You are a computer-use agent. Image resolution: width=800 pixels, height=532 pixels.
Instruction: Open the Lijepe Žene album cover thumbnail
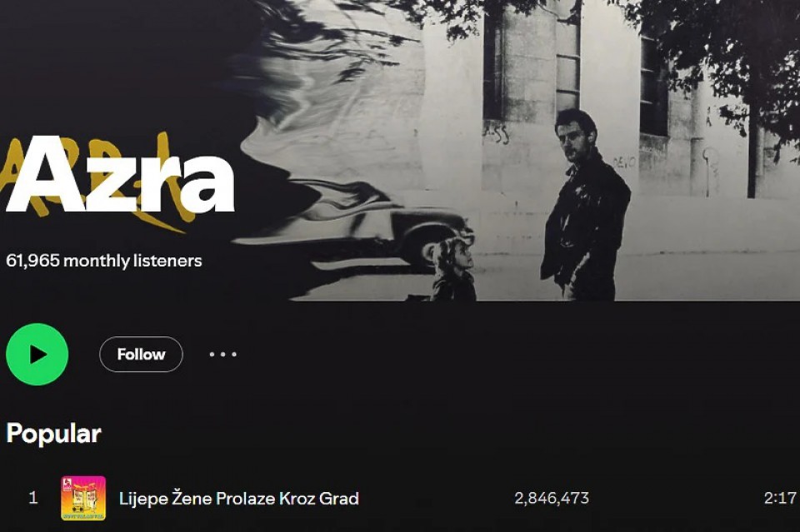83,498
